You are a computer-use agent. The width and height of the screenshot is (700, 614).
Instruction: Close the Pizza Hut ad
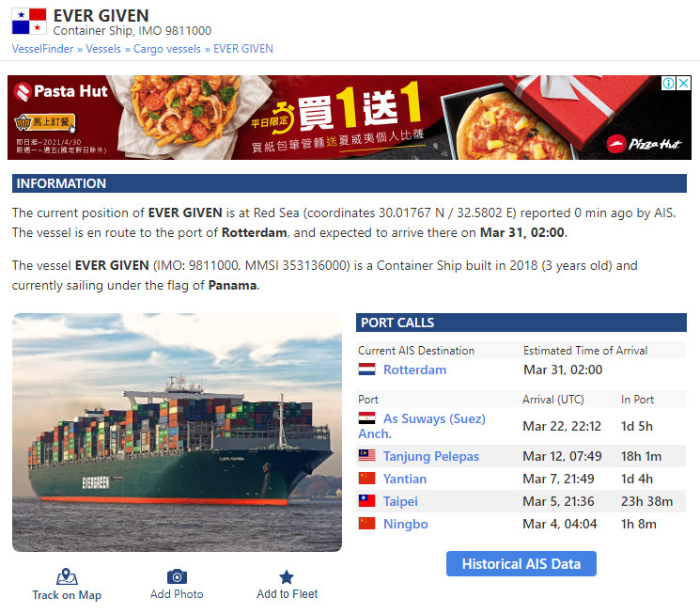(683, 83)
